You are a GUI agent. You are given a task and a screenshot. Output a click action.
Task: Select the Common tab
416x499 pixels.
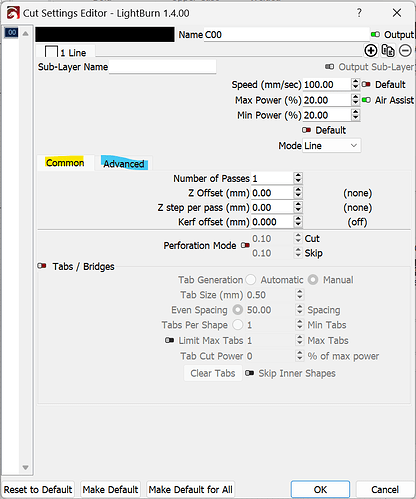[x=65, y=163]
